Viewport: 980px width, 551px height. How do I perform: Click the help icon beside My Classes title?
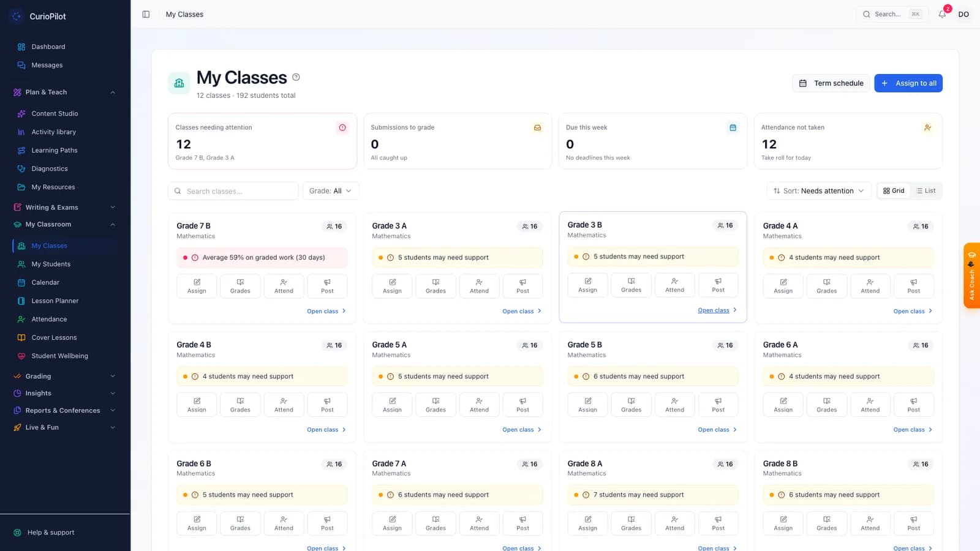coord(296,77)
